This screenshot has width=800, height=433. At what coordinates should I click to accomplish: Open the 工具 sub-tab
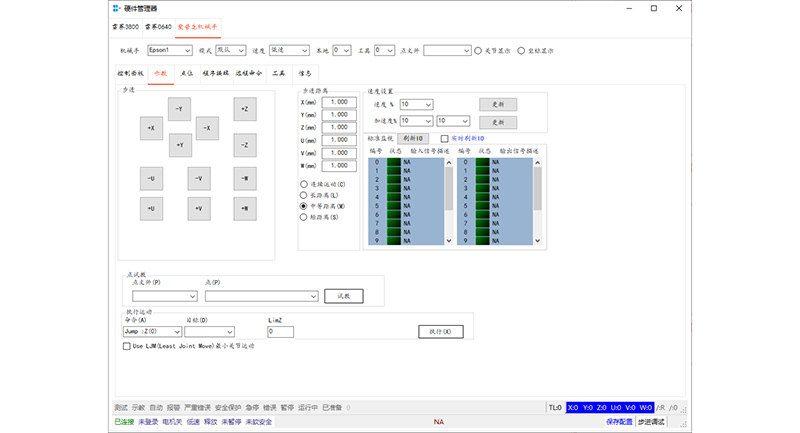click(x=279, y=73)
